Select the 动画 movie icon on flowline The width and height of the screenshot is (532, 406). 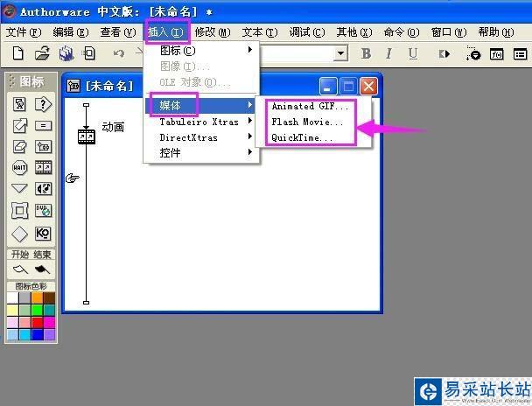click(87, 136)
